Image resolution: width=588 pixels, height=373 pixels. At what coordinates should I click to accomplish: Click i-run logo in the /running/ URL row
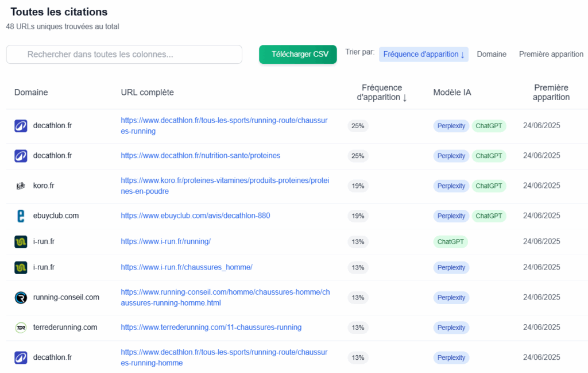coord(21,241)
